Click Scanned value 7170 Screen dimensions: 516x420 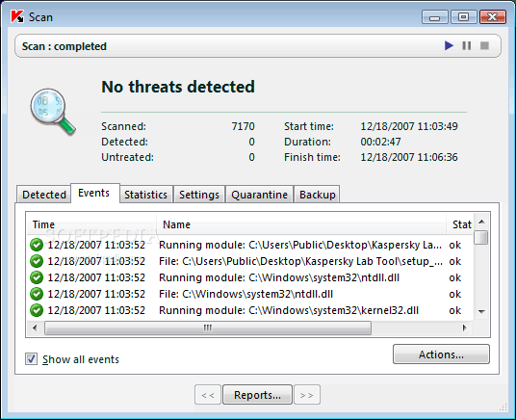coord(243,126)
